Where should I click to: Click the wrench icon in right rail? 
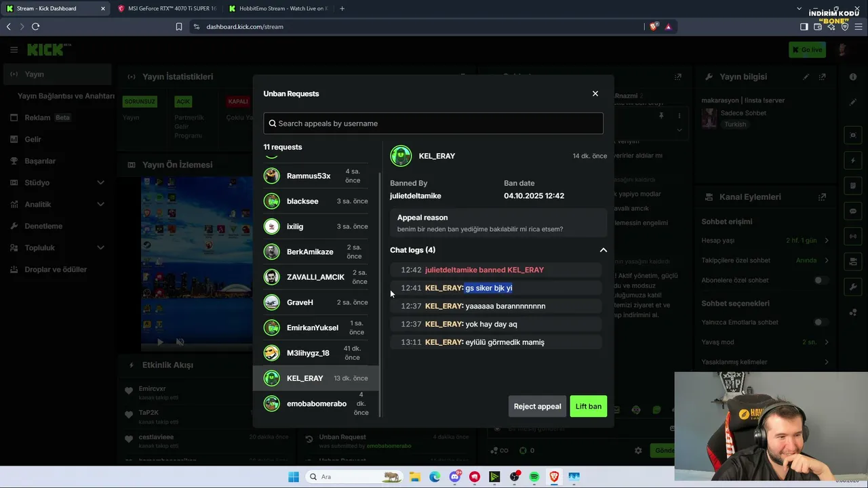853,287
